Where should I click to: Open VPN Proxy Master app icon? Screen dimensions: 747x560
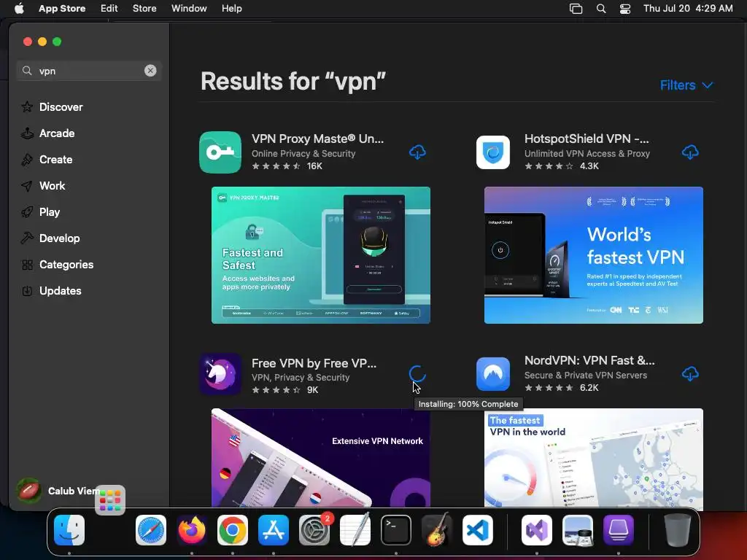tap(220, 152)
